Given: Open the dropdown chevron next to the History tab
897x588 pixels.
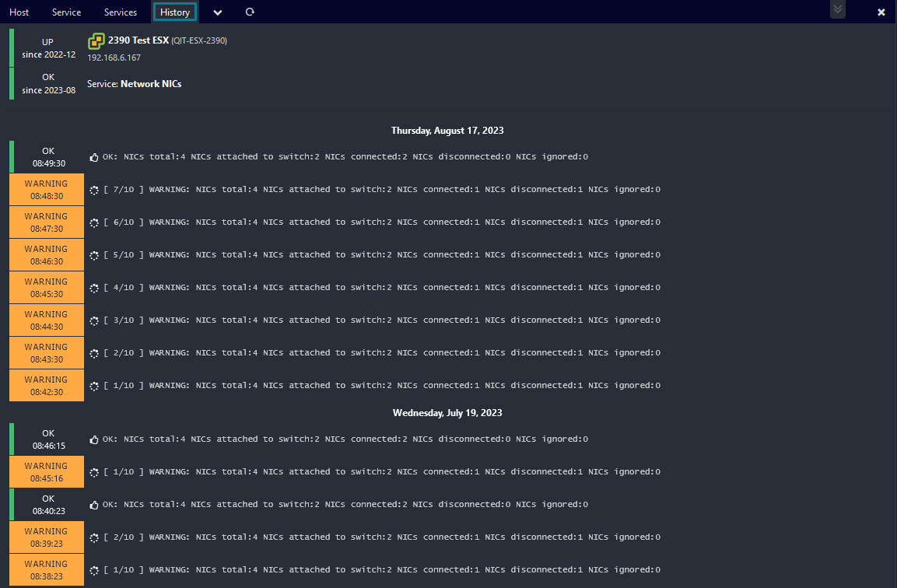Looking at the screenshot, I should 217,12.
